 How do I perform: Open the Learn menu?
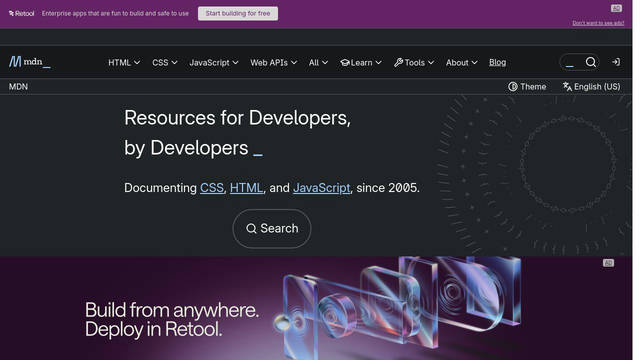coord(361,62)
